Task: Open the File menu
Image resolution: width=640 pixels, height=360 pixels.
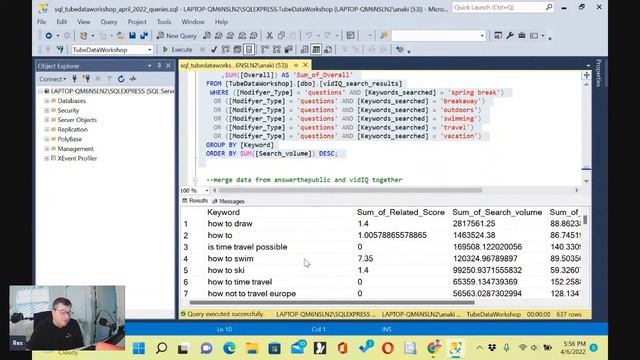Action: tap(42, 22)
